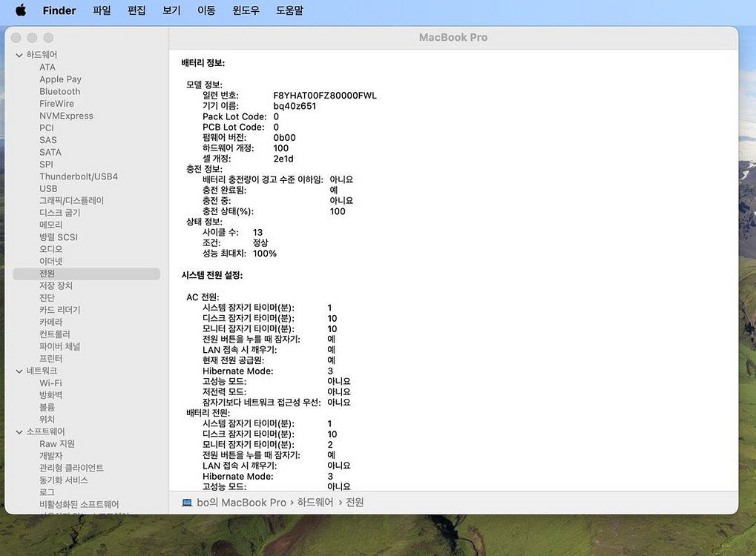Select 메모리 in the hardware list
Image resolution: width=756 pixels, height=556 pixels.
pyautogui.click(x=50, y=225)
